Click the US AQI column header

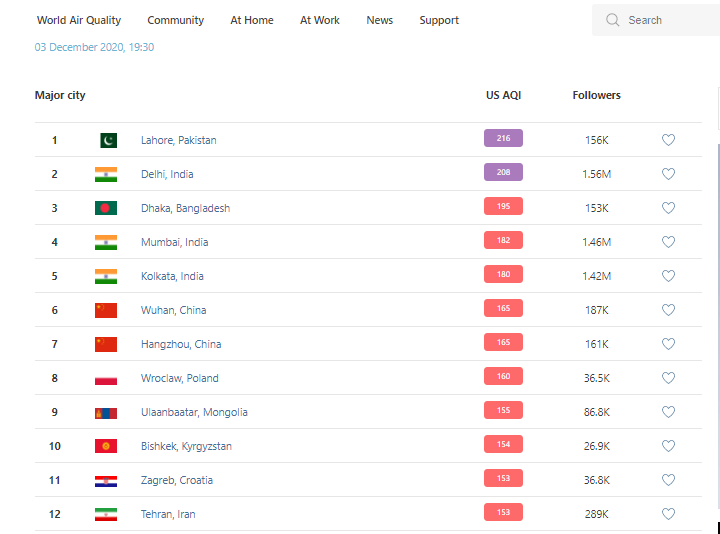[x=503, y=95]
